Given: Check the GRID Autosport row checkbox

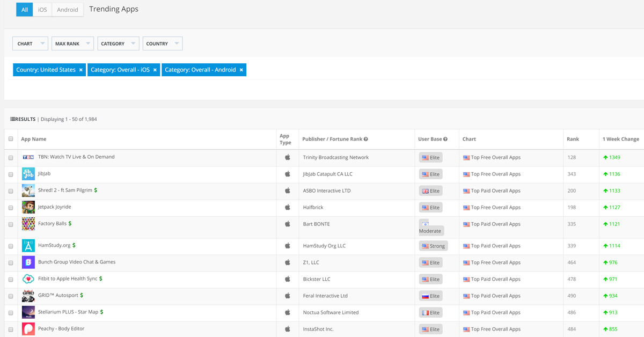Looking at the screenshot, I should tap(11, 296).
